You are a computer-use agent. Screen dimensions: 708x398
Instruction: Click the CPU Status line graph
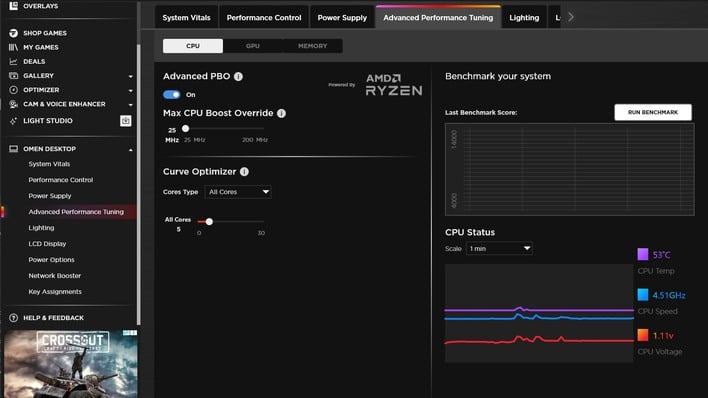(539, 313)
